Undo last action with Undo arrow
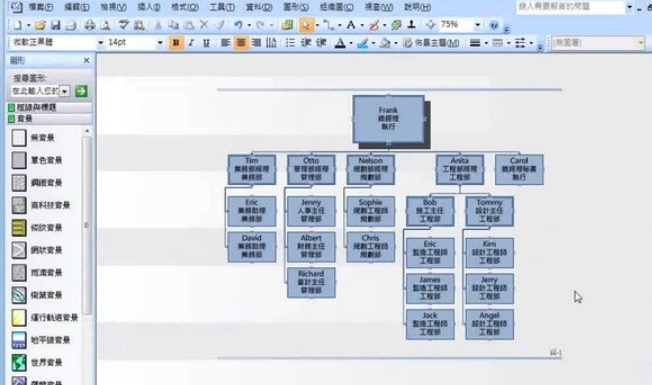Viewport: 652px width, 385px height. (x=238, y=25)
